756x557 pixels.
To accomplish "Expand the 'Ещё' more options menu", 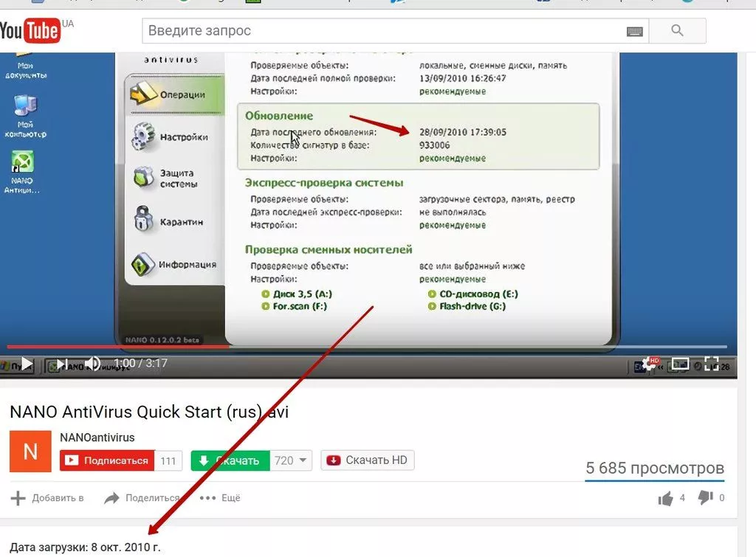I will click(x=221, y=498).
